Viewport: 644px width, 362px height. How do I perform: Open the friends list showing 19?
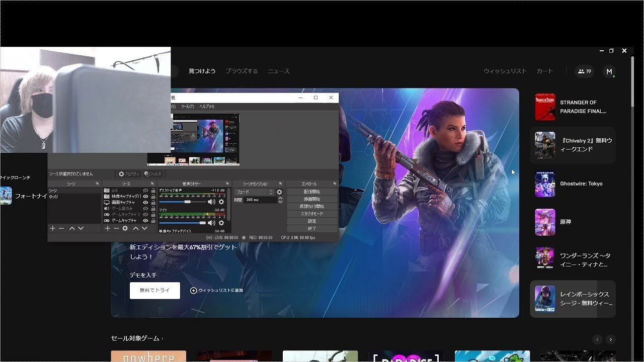click(585, 71)
